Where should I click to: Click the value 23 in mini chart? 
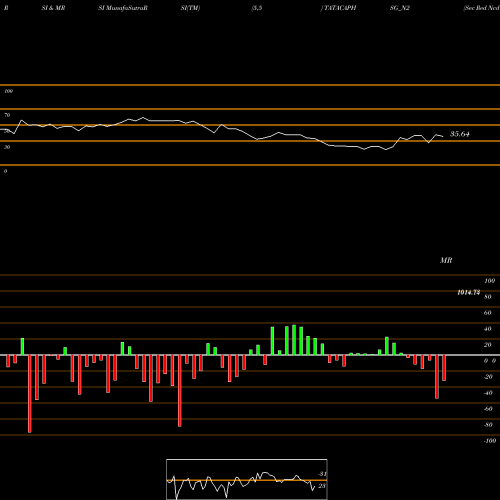click(322, 486)
